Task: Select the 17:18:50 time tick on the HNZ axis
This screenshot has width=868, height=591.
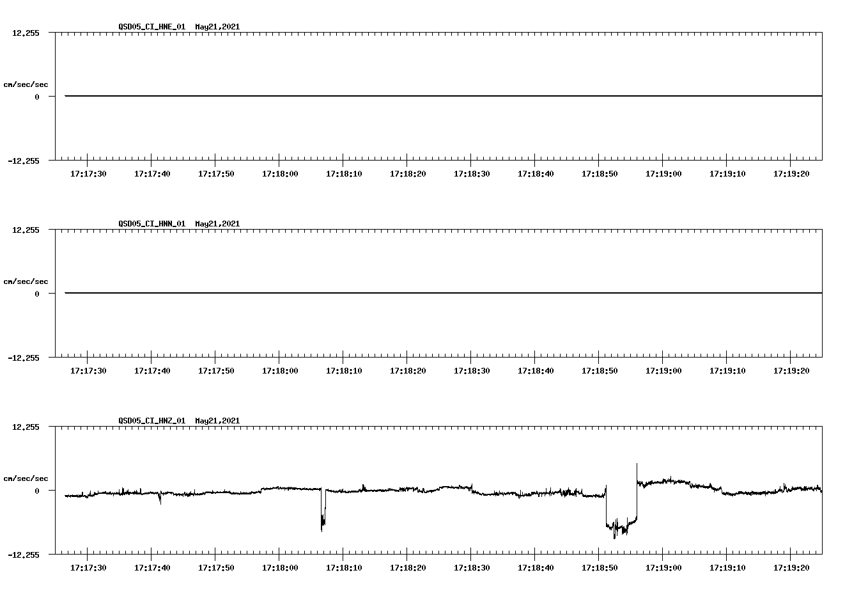Action: pyautogui.click(x=600, y=566)
